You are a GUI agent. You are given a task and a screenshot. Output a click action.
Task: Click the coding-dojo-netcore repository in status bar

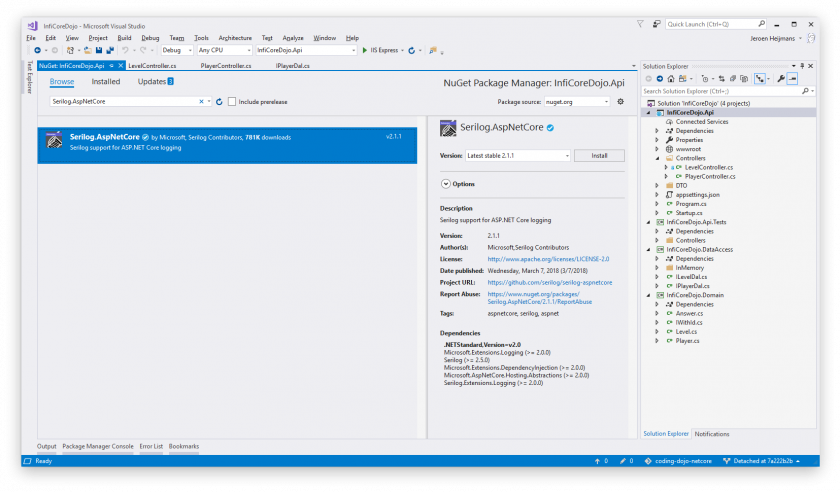coord(678,461)
